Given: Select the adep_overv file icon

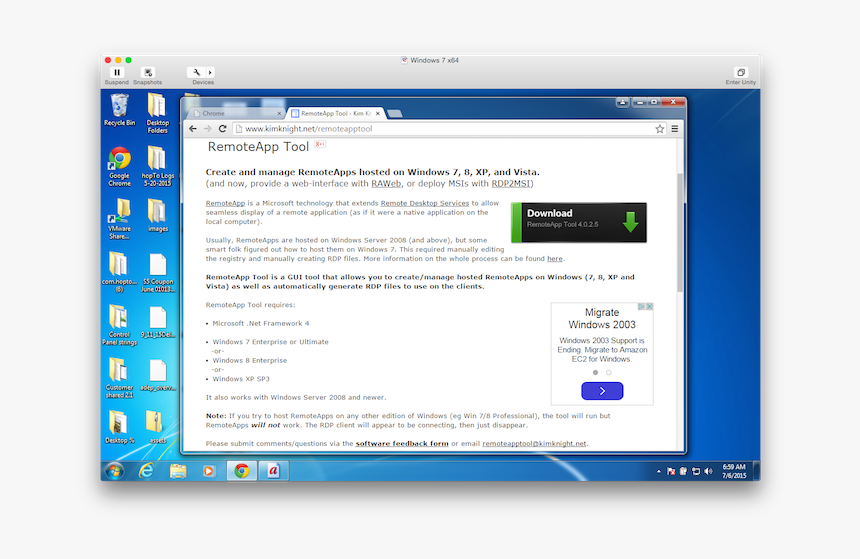Looking at the screenshot, I should click(x=158, y=375).
